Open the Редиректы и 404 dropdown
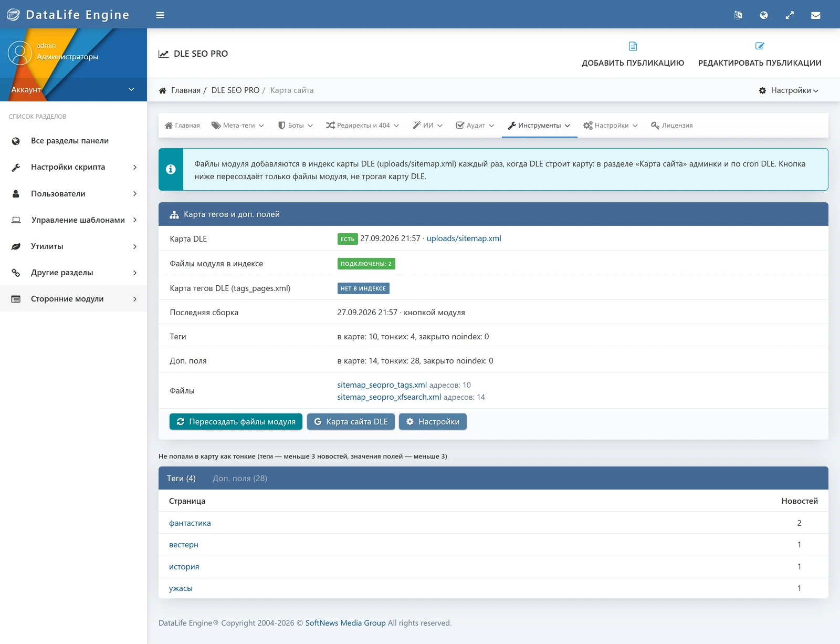 point(363,126)
